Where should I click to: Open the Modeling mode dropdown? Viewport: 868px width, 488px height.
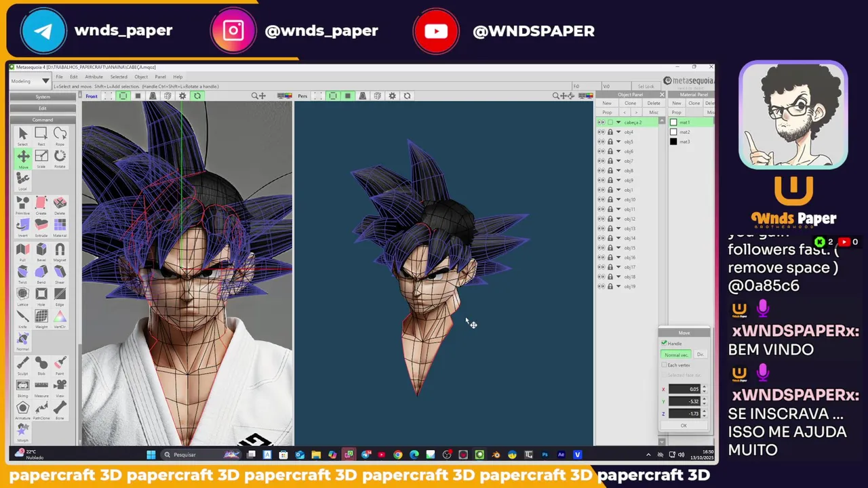(x=30, y=81)
